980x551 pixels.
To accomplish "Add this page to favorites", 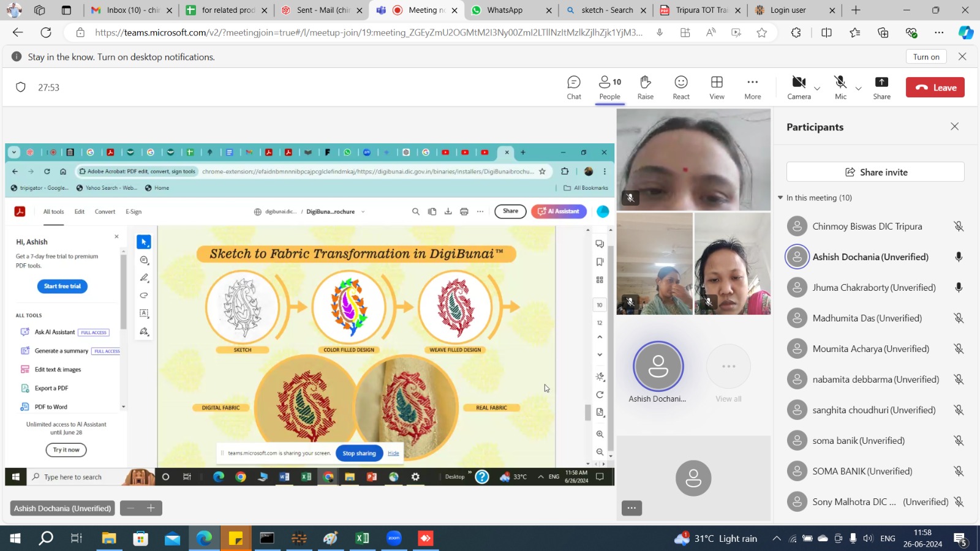I will coord(761,32).
